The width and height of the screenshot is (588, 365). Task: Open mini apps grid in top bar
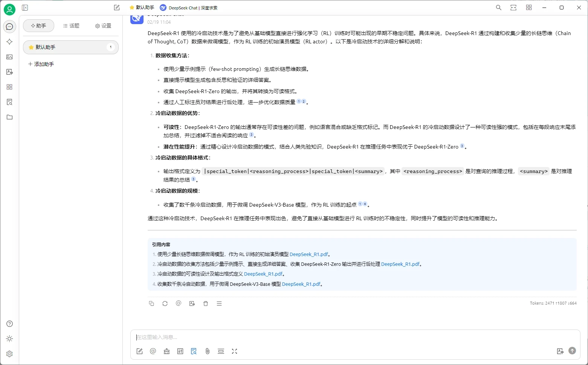click(528, 8)
